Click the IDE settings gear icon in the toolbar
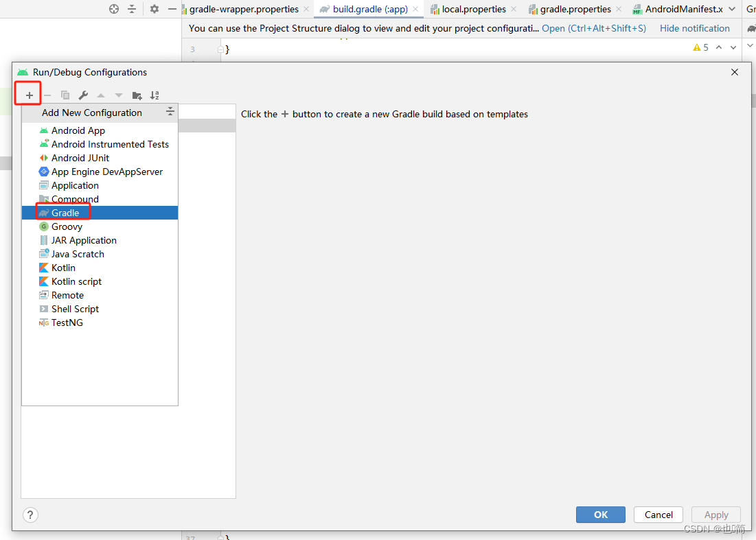Viewport: 756px width, 540px height. coord(154,9)
